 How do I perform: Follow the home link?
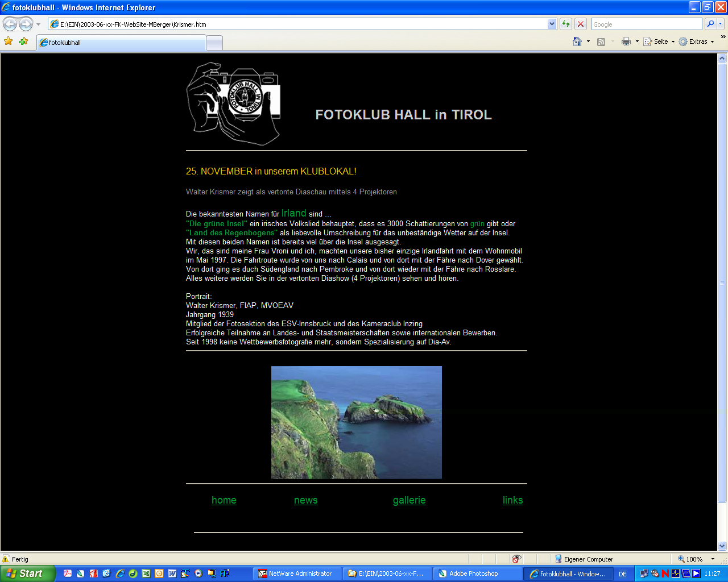[x=224, y=500]
